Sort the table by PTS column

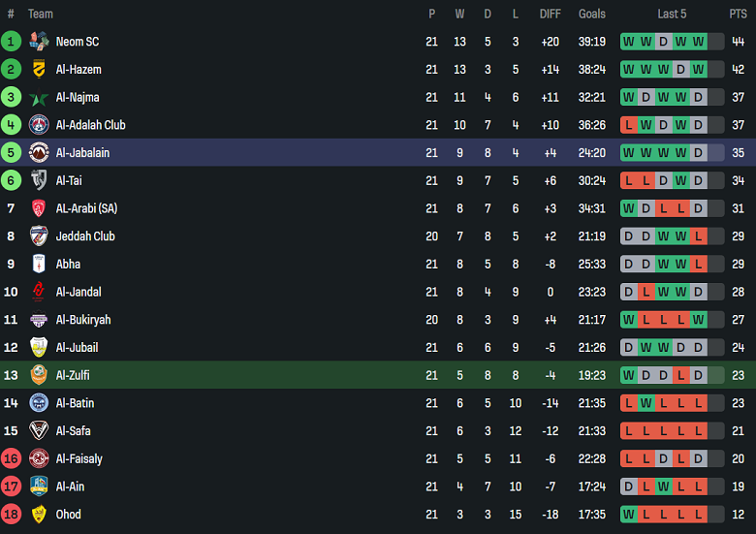tap(738, 14)
